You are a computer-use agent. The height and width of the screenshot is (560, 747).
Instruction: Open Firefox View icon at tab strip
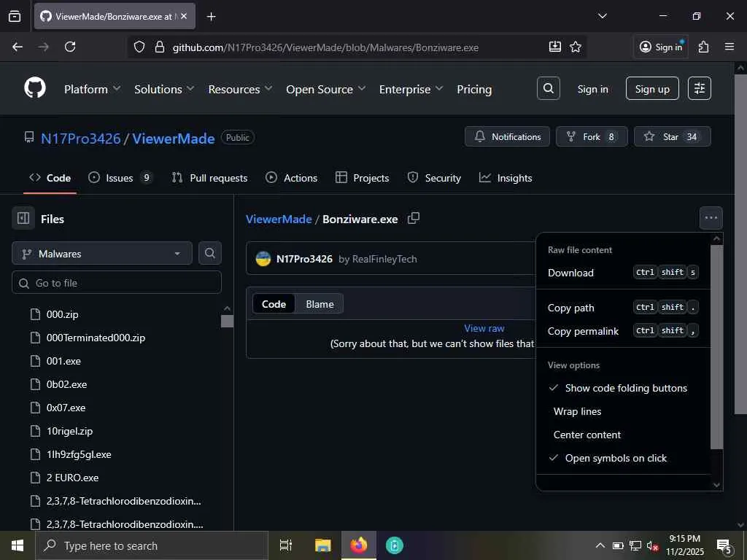(x=15, y=17)
